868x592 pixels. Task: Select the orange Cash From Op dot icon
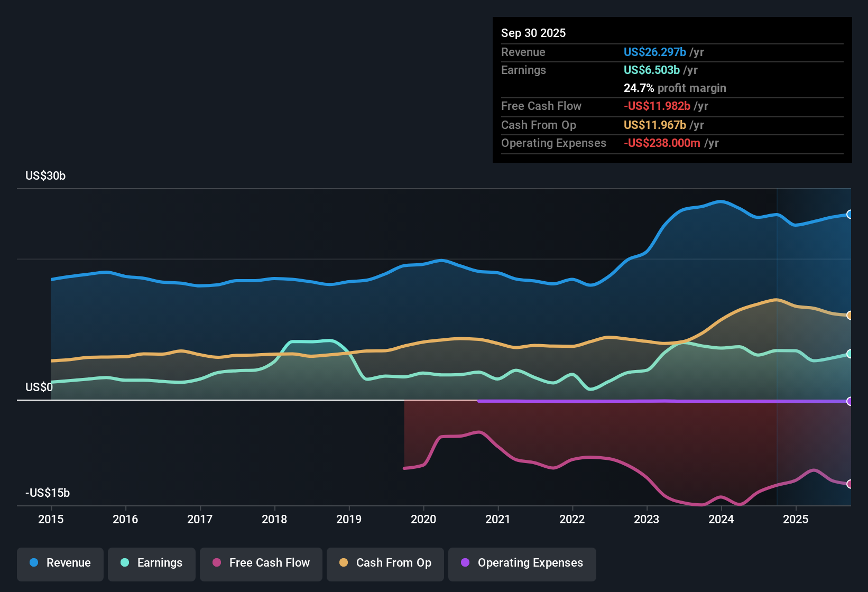[x=344, y=563]
